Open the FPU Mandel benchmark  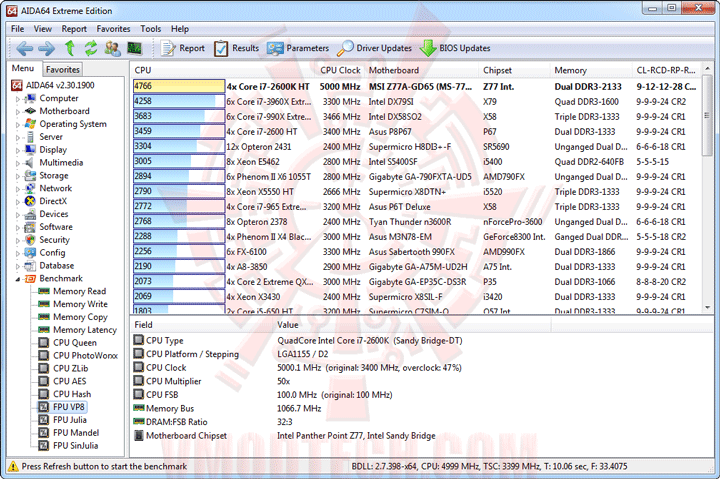click(x=76, y=433)
